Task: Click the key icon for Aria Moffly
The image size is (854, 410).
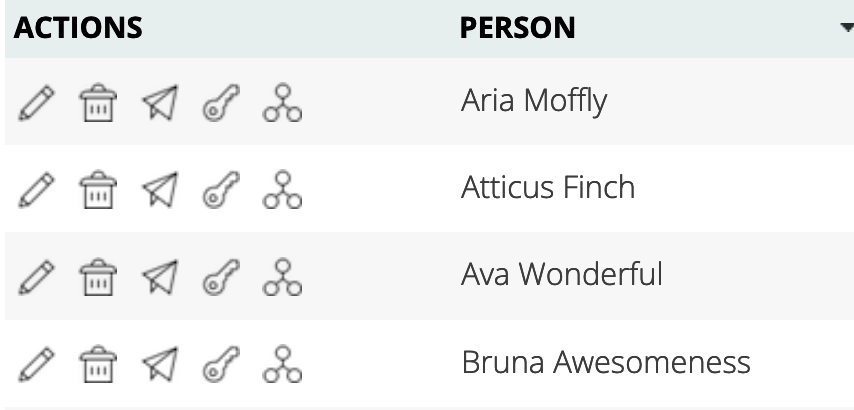Action: point(220,102)
